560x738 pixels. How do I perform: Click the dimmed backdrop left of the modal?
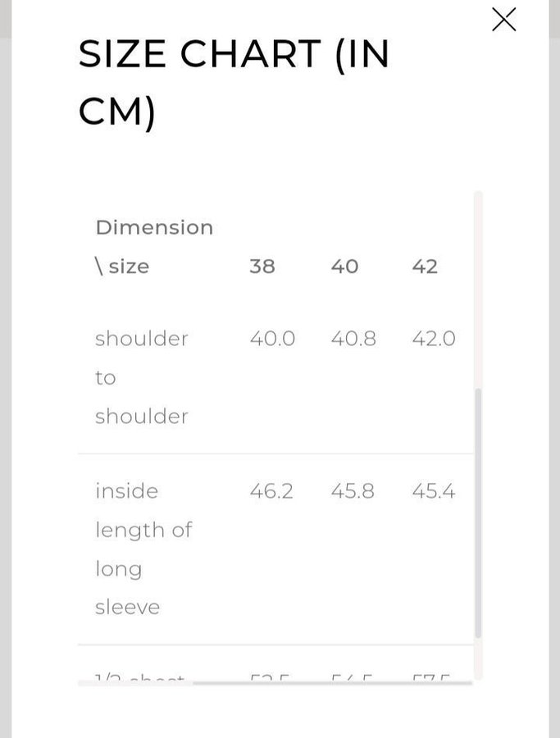tap(5, 369)
